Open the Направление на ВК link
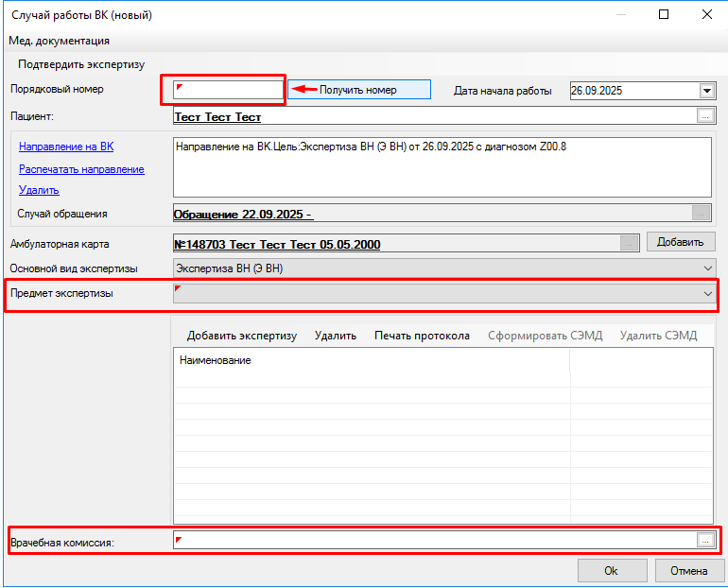Viewport: 728px width, 588px height. tap(66, 147)
